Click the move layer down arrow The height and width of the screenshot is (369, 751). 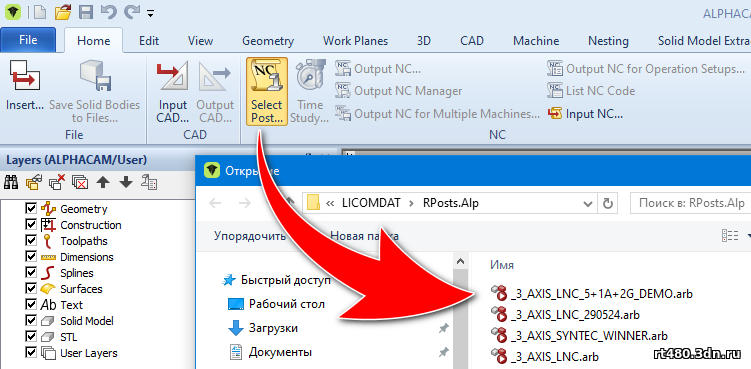coord(125,183)
